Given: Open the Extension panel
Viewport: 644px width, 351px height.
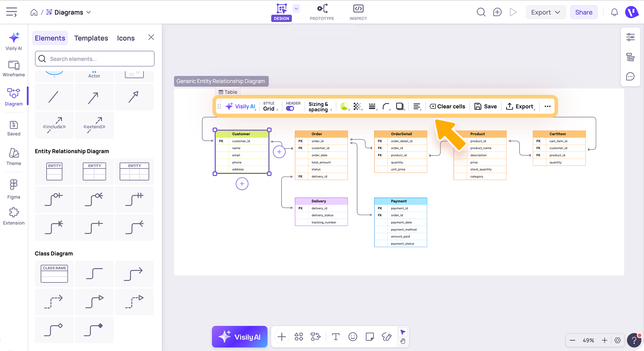Looking at the screenshot, I should pyautogui.click(x=14, y=216).
